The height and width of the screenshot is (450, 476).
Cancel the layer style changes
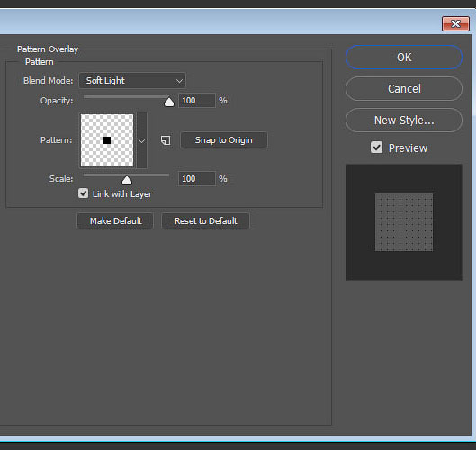coord(404,89)
